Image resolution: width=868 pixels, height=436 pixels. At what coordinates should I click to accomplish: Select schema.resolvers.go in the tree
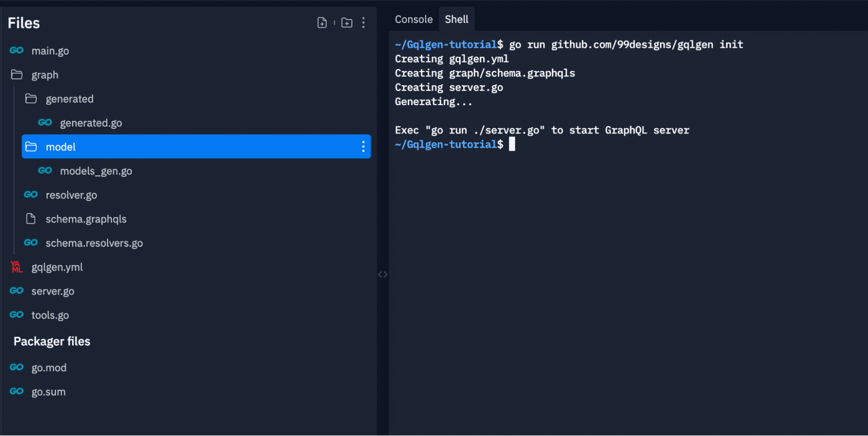(94, 243)
